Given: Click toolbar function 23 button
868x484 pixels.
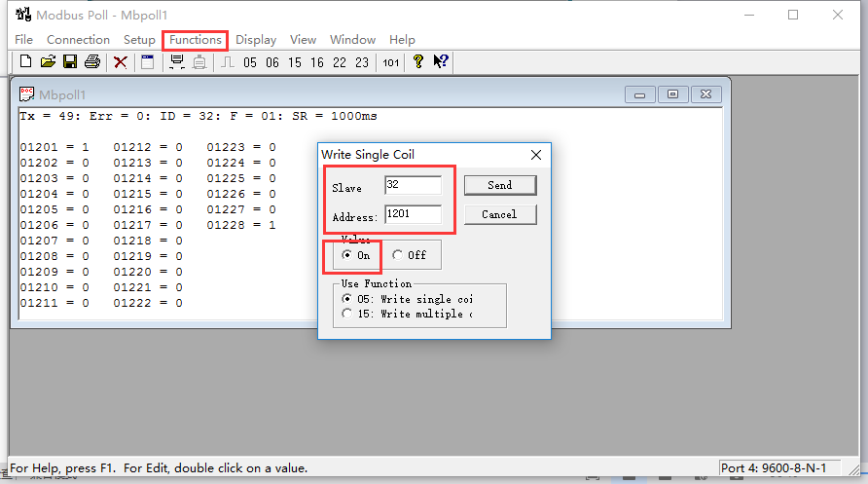Looking at the screenshot, I should coord(362,62).
